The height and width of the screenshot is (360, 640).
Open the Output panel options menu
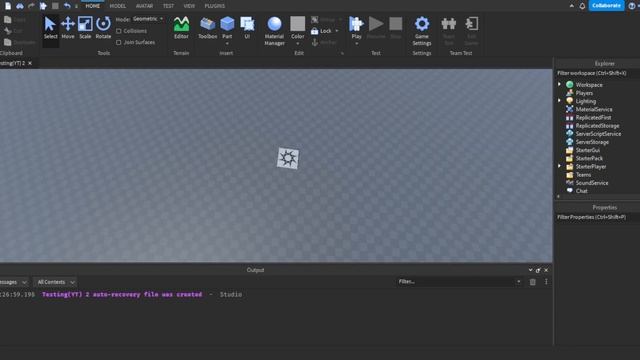[x=546, y=282]
